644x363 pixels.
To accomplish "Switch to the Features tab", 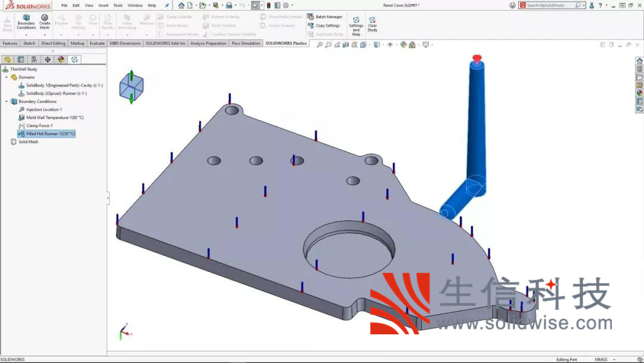I will coord(10,43).
